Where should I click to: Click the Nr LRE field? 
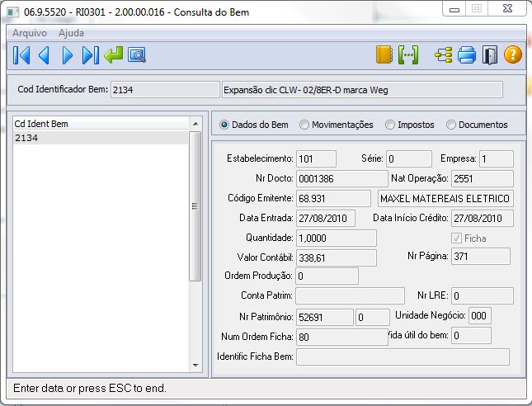483,295
